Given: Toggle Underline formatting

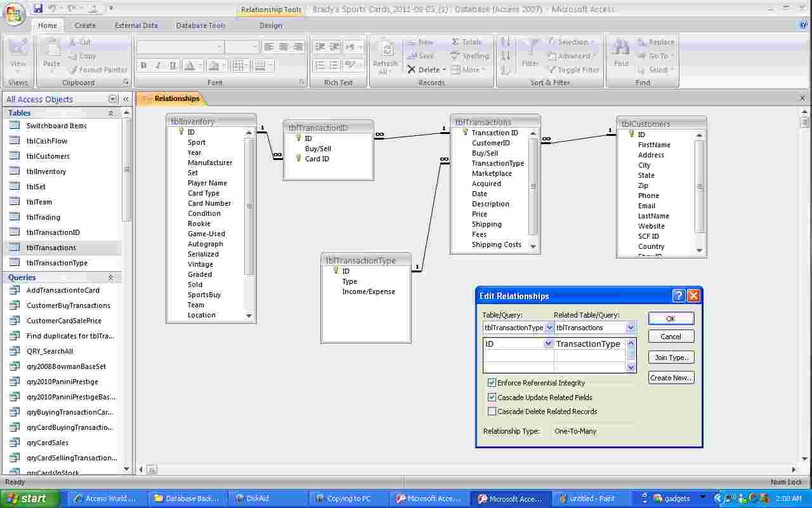Looking at the screenshot, I should [x=171, y=65].
